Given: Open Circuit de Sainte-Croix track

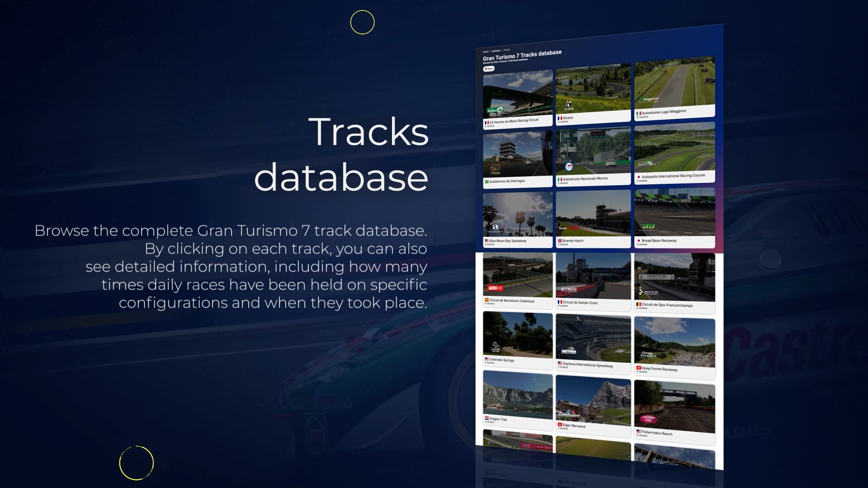Looking at the screenshot, I should coord(593,278).
